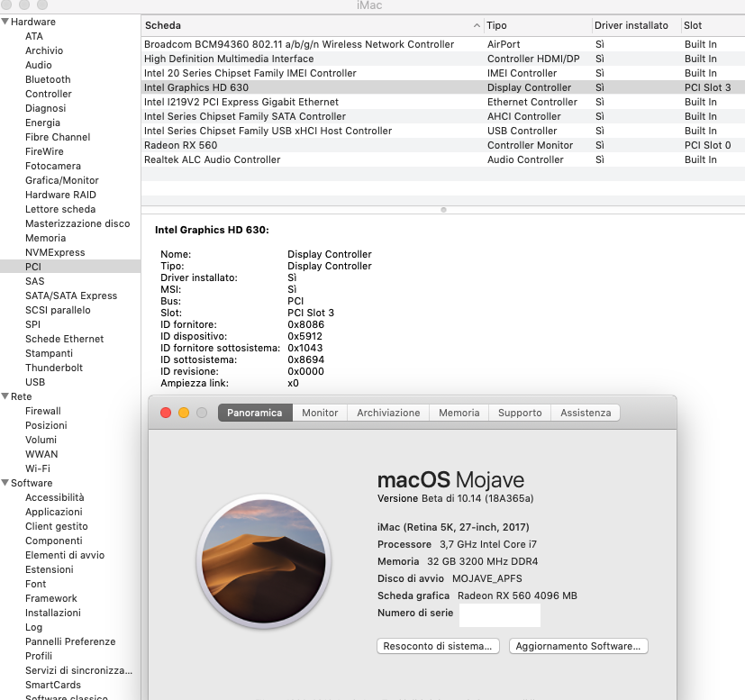
Task: Select Estensioni under Software
Action: click(x=50, y=569)
